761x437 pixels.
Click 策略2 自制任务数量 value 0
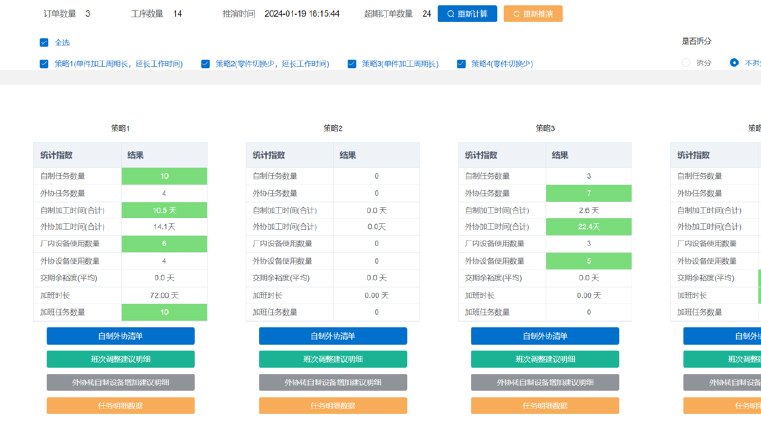[x=377, y=176]
